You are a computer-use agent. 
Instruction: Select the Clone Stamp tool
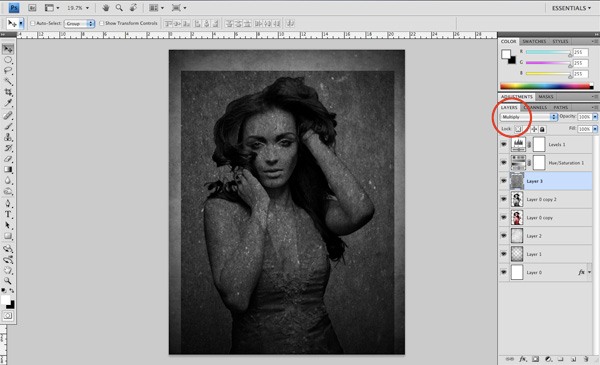(x=8, y=137)
